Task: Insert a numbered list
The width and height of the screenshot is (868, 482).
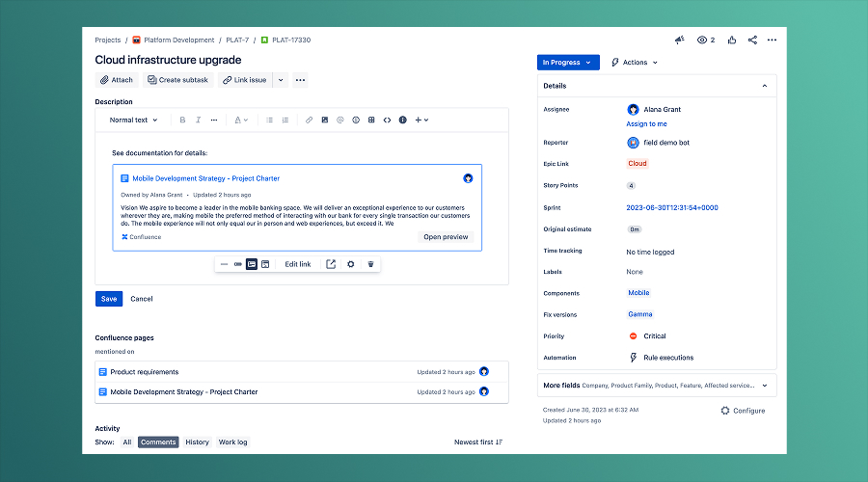Action: (x=285, y=120)
